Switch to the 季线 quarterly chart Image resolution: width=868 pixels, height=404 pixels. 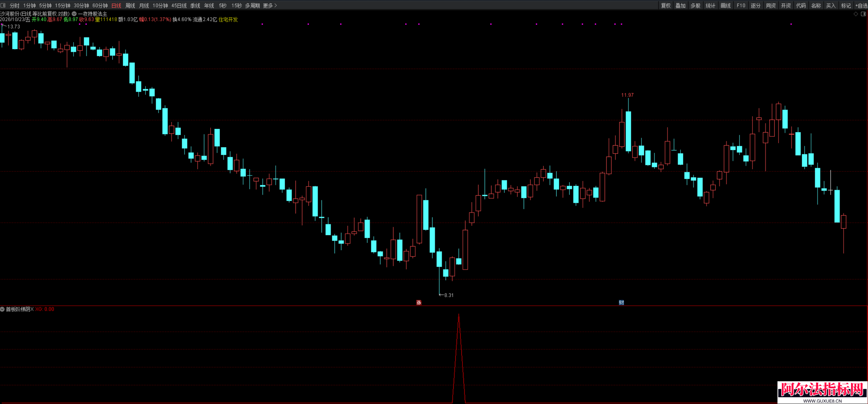pos(195,5)
